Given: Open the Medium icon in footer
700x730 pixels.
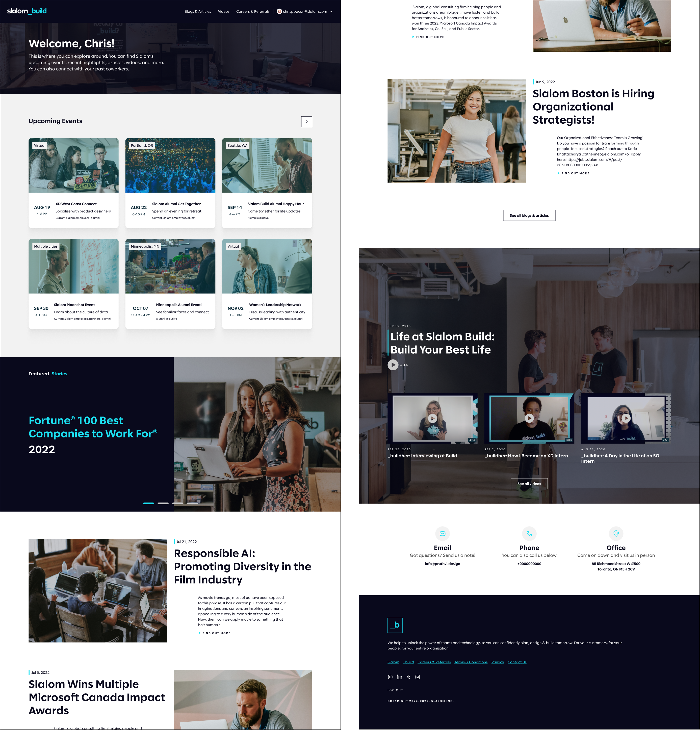Looking at the screenshot, I should [418, 677].
